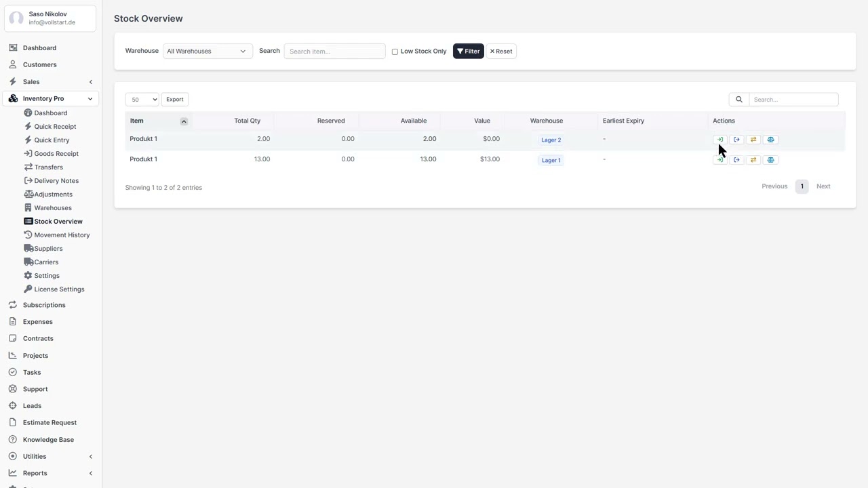This screenshot has height=488, width=868.
Task: Click the Suppliers truck icon in submenu
Action: [x=28, y=248]
